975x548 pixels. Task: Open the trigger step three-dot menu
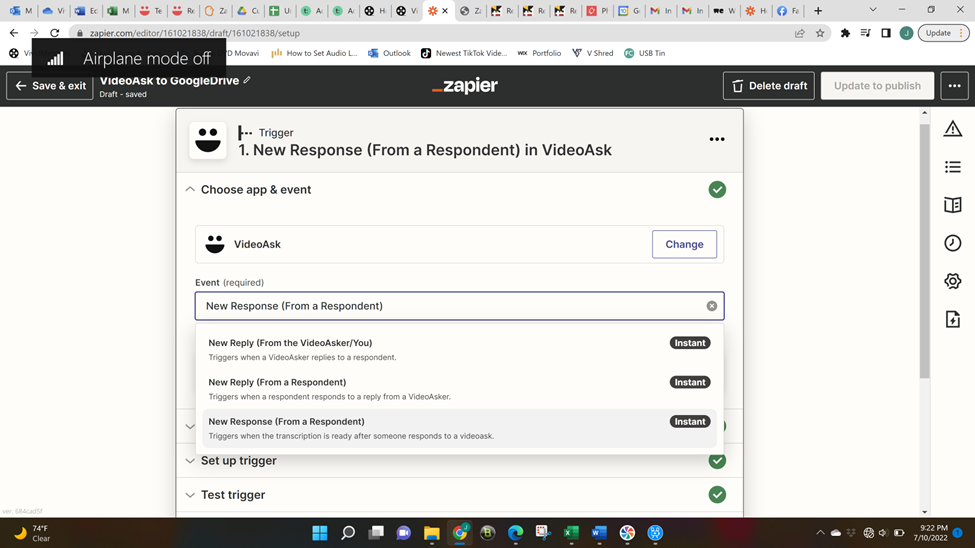717,139
